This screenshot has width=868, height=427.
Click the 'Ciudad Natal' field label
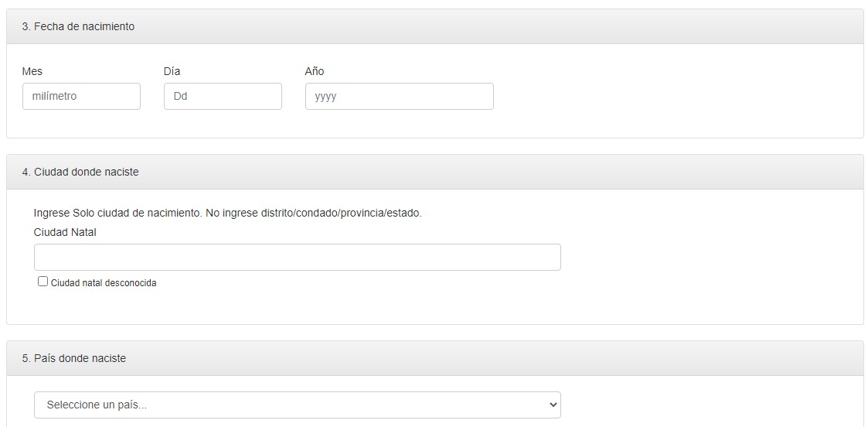[x=65, y=233]
